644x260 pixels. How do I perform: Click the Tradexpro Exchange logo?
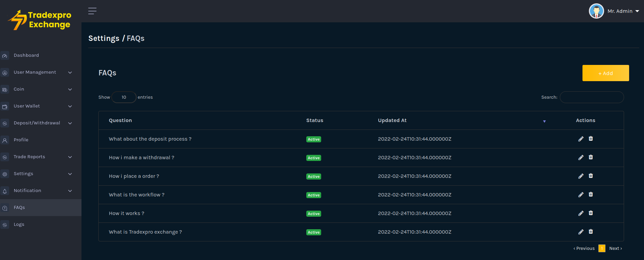pyautogui.click(x=40, y=20)
